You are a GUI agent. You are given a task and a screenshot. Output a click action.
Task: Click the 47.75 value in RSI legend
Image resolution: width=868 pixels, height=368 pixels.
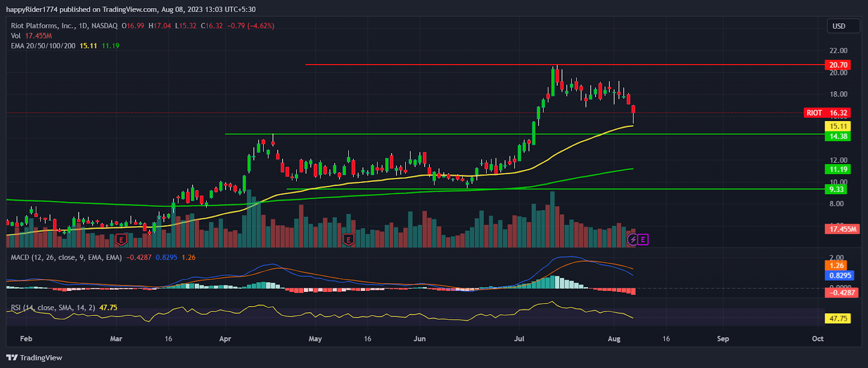tap(108, 308)
